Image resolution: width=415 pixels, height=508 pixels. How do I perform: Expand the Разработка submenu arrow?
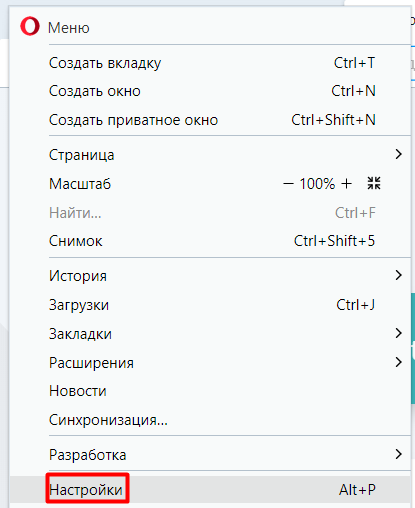[x=398, y=454]
